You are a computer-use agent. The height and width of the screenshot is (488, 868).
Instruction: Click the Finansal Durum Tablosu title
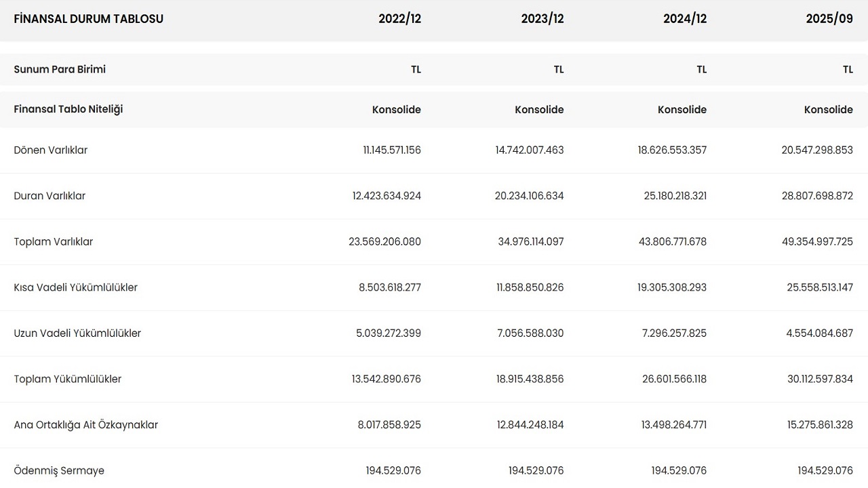coord(88,19)
